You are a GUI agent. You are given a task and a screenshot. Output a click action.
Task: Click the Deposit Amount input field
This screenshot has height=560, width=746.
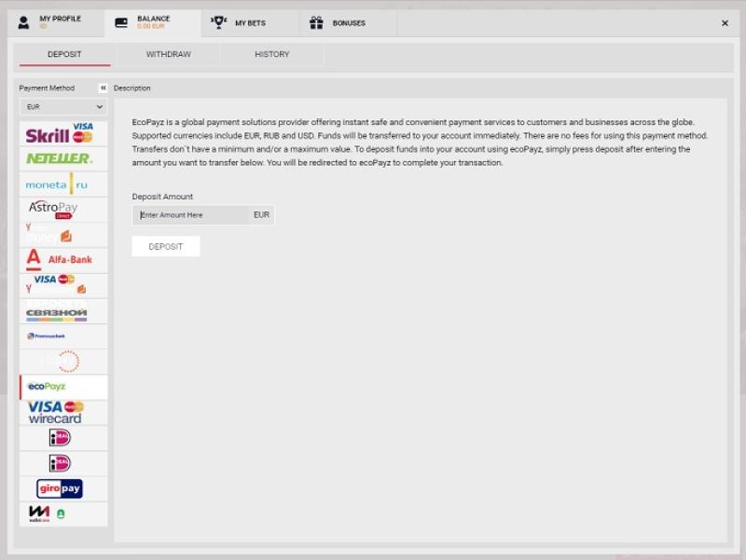(x=191, y=215)
